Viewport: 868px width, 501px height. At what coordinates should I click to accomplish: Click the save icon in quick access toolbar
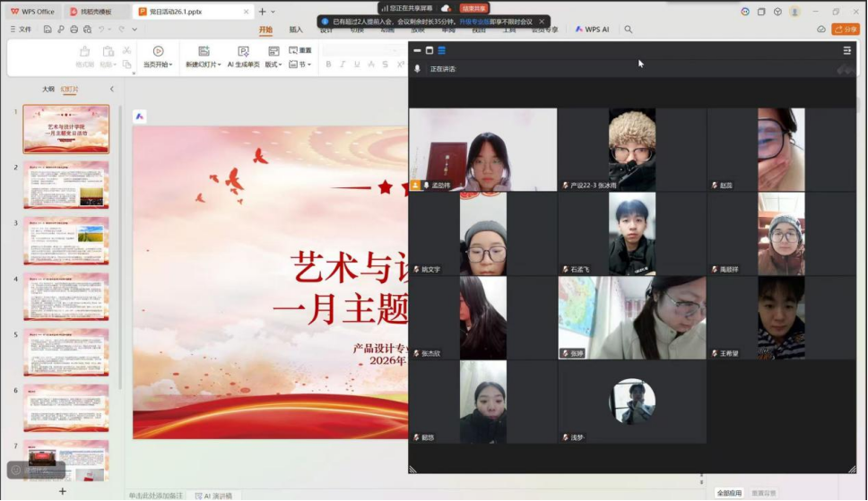tap(48, 30)
